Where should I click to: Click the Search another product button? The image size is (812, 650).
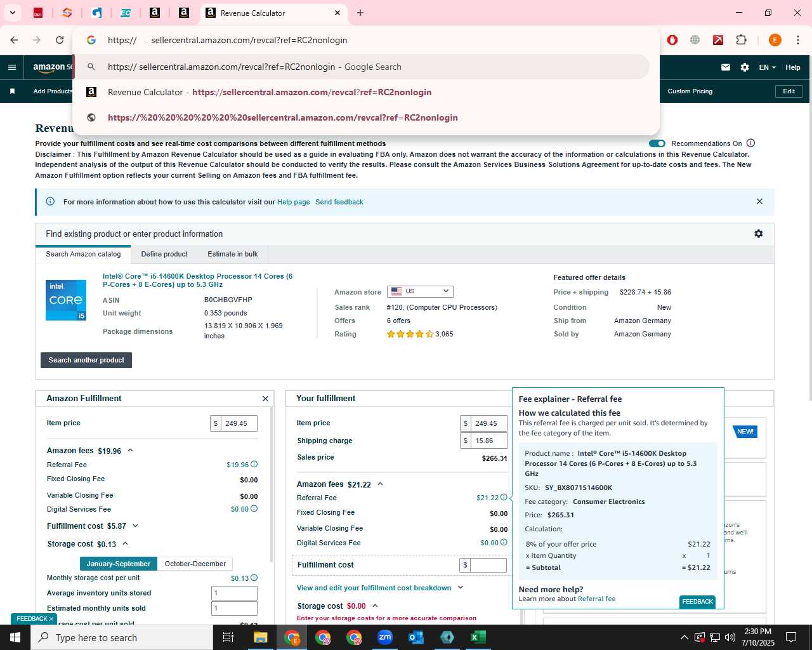tap(86, 360)
